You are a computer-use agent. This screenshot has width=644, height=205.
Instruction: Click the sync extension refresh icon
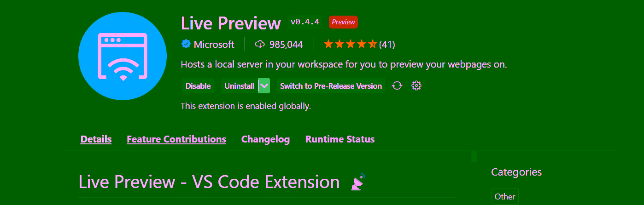pyautogui.click(x=397, y=85)
